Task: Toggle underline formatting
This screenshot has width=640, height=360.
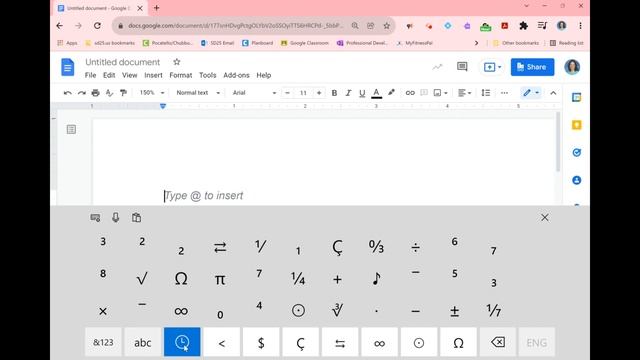Action: (x=362, y=93)
